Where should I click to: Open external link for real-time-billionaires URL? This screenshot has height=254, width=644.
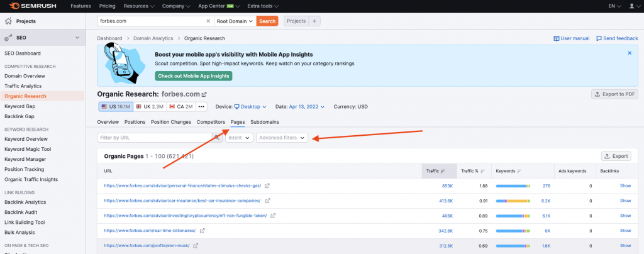click(x=202, y=231)
